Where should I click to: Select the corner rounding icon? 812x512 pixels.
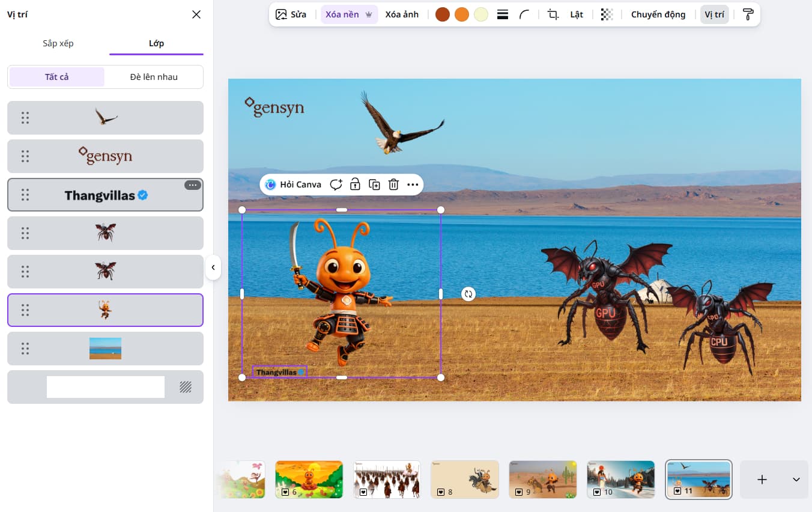[x=524, y=14]
